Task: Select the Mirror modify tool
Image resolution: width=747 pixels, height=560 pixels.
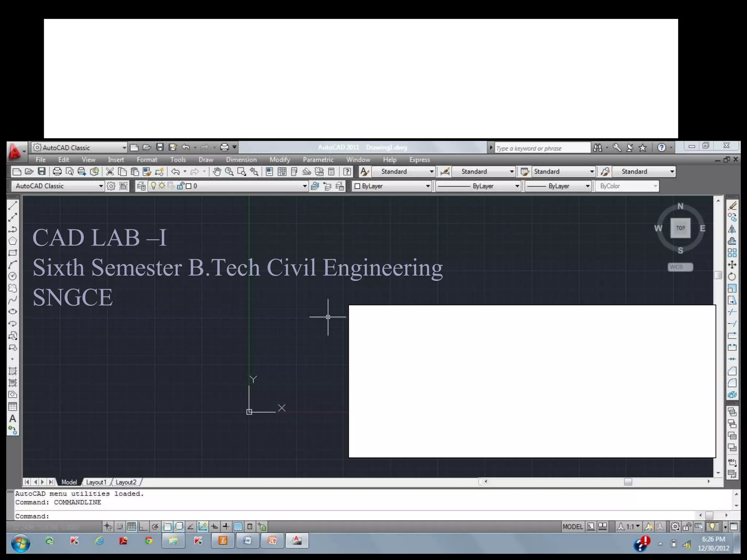Action: point(732,229)
